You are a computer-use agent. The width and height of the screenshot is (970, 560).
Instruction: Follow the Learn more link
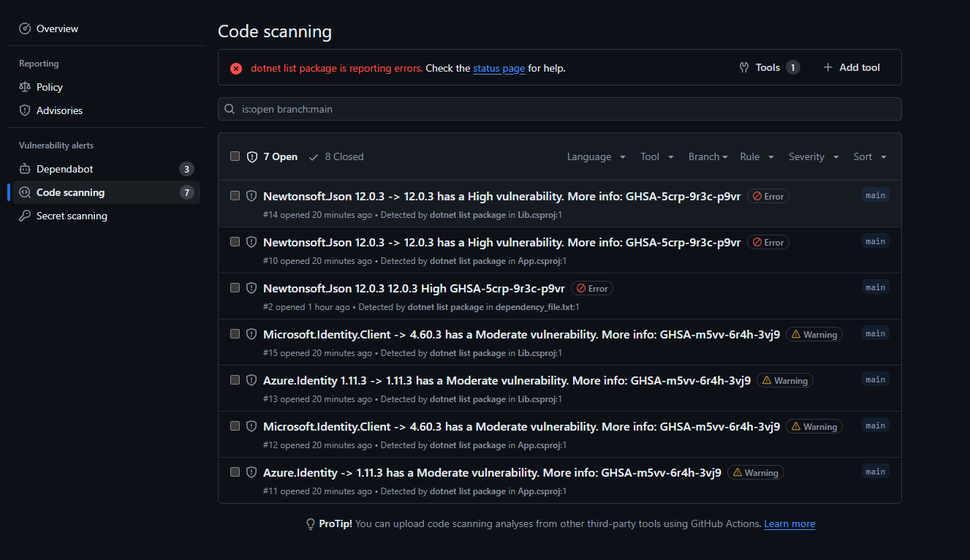789,524
